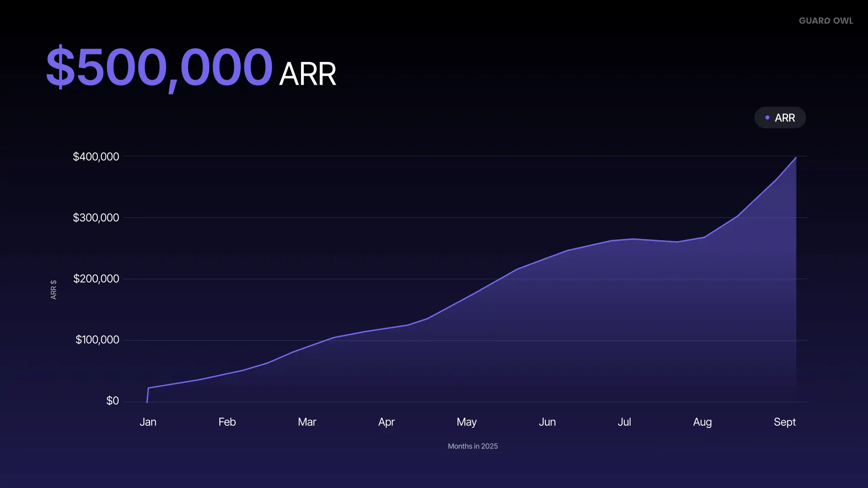Click the May month label

coord(467,422)
